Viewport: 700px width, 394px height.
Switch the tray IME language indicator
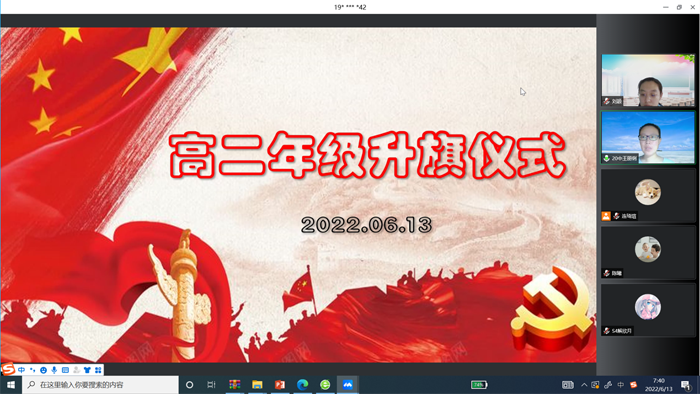pos(621,385)
